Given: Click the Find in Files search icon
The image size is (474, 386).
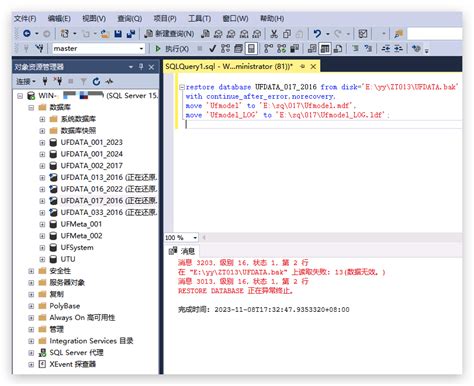Looking at the screenshot, I should (x=399, y=33).
